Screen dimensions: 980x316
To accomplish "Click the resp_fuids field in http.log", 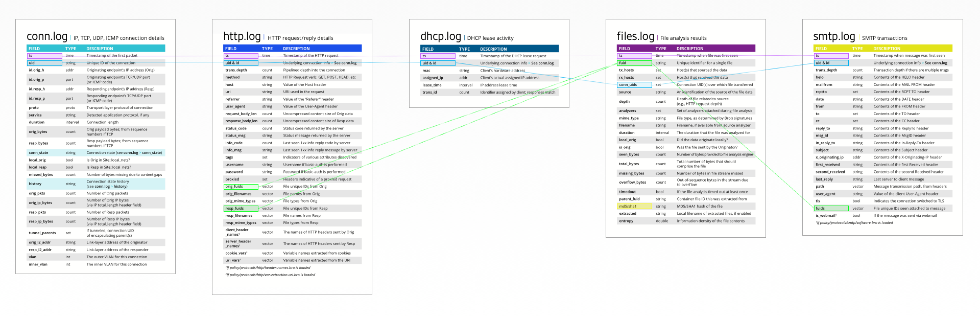I will (241, 209).
